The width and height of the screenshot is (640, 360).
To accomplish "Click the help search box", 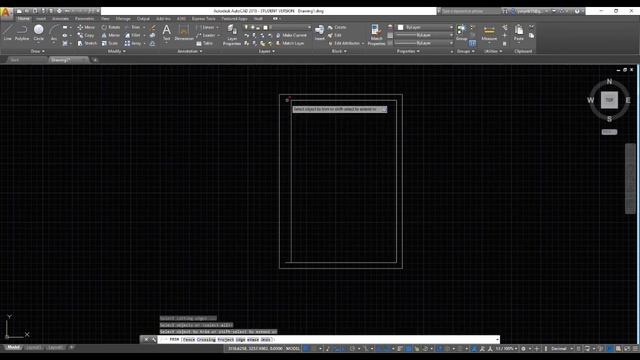I will (x=469, y=11).
